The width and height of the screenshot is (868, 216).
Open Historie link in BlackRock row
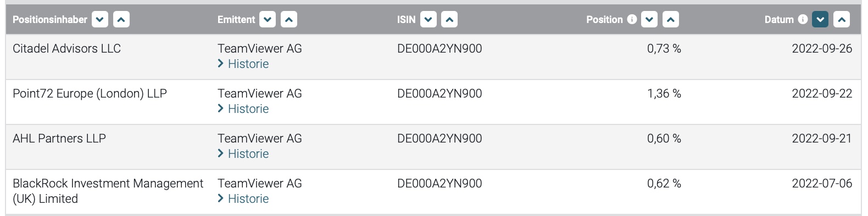coord(243,198)
